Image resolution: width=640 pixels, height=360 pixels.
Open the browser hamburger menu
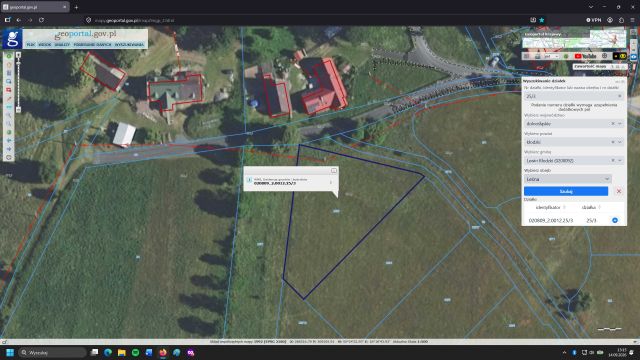(x=633, y=20)
